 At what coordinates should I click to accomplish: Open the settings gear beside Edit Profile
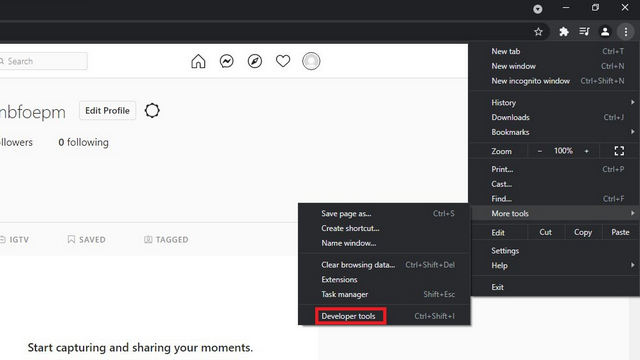pos(152,111)
